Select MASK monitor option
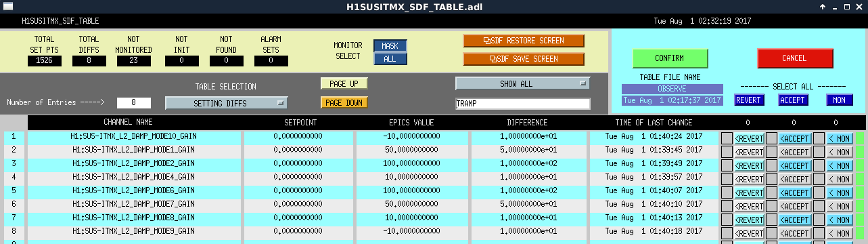868x244 pixels. (390, 46)
